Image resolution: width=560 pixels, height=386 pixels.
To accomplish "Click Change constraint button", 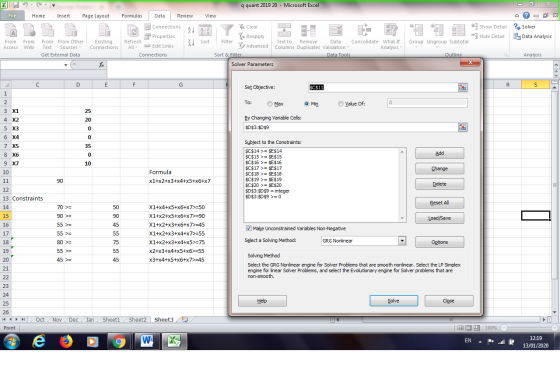I will 440,169.
